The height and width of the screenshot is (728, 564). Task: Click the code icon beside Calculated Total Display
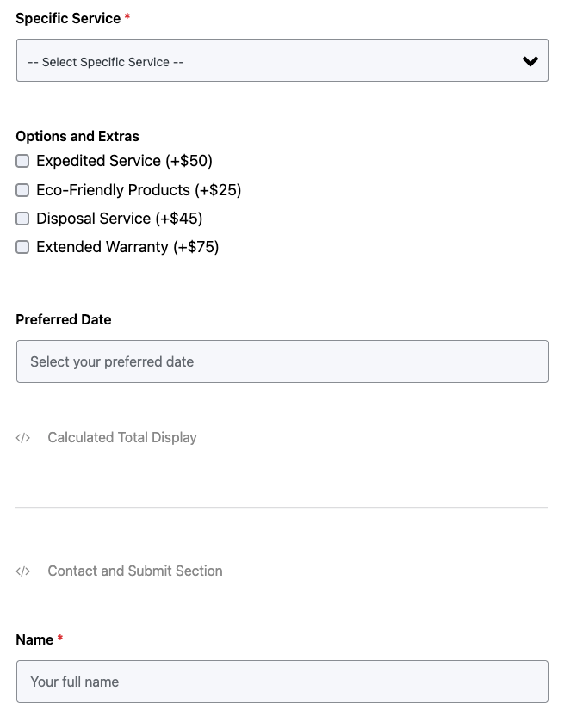coord(23,438)
